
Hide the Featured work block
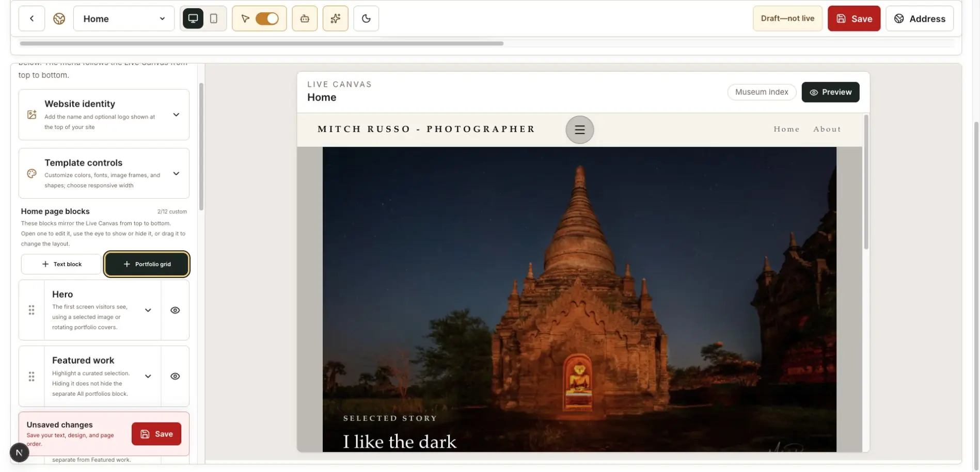click(175, 376)
